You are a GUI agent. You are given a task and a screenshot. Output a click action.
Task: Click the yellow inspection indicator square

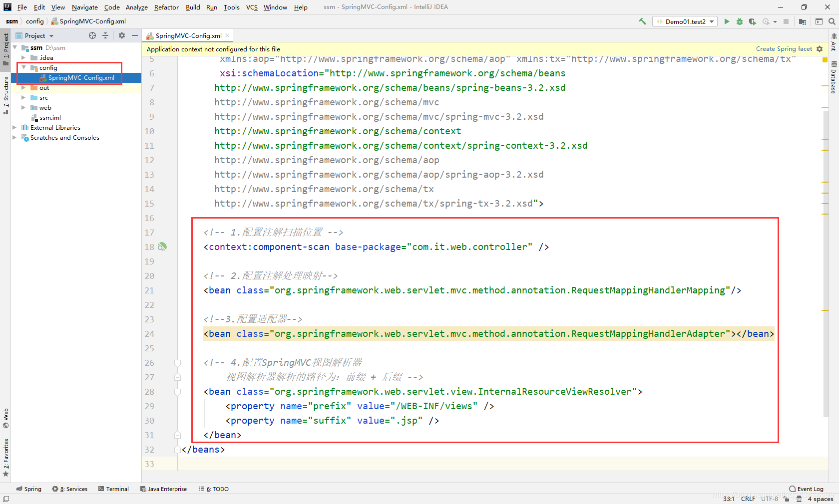(x=825, y=60)
